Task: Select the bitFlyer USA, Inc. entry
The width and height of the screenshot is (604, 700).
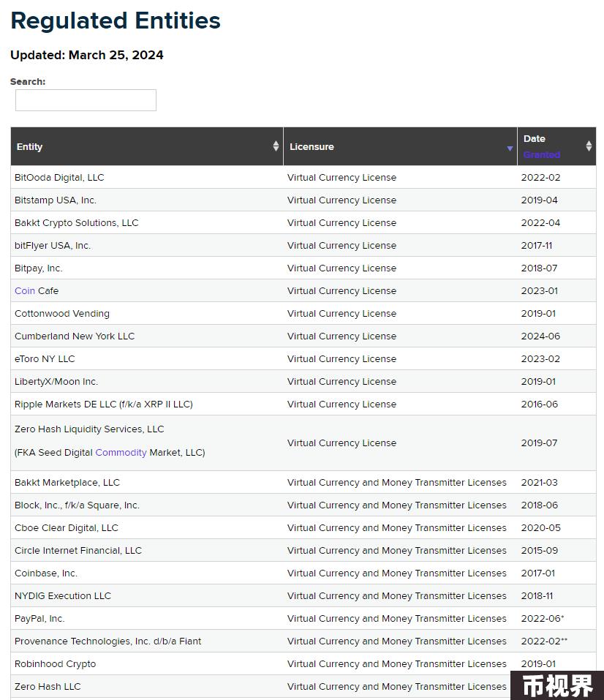Action: (x=53, y=246)
